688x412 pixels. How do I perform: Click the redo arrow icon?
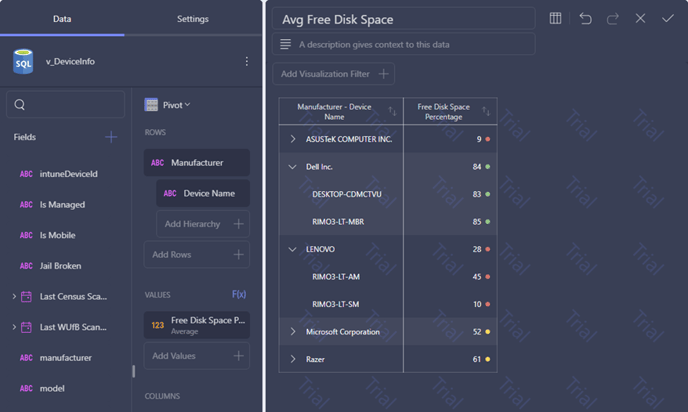[613, 18]
